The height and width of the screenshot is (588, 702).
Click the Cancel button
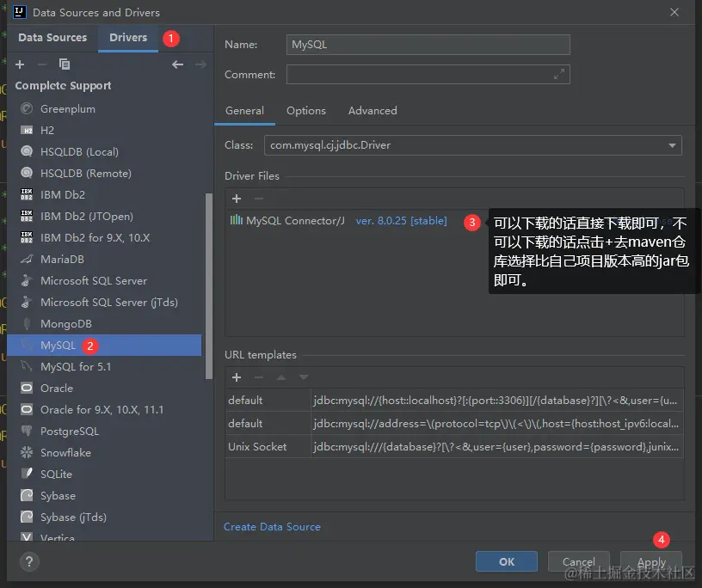578,561
